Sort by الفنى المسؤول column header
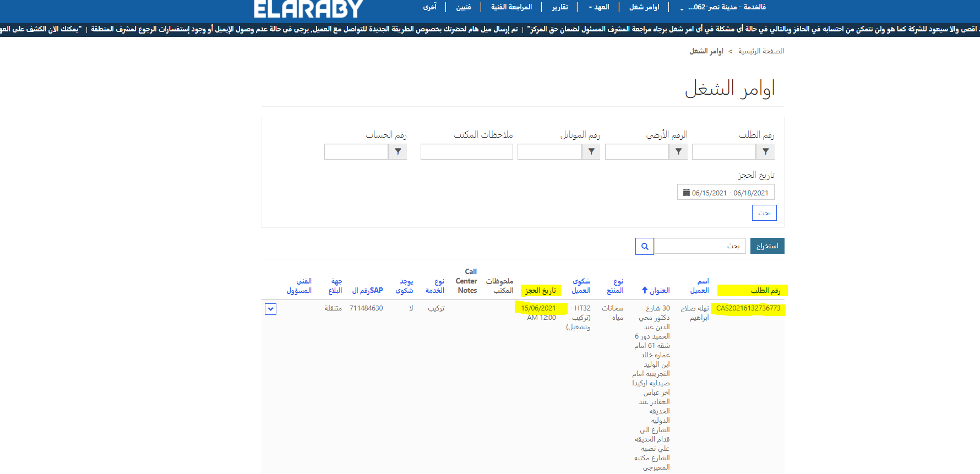980x474 pixels. [299, 286]
